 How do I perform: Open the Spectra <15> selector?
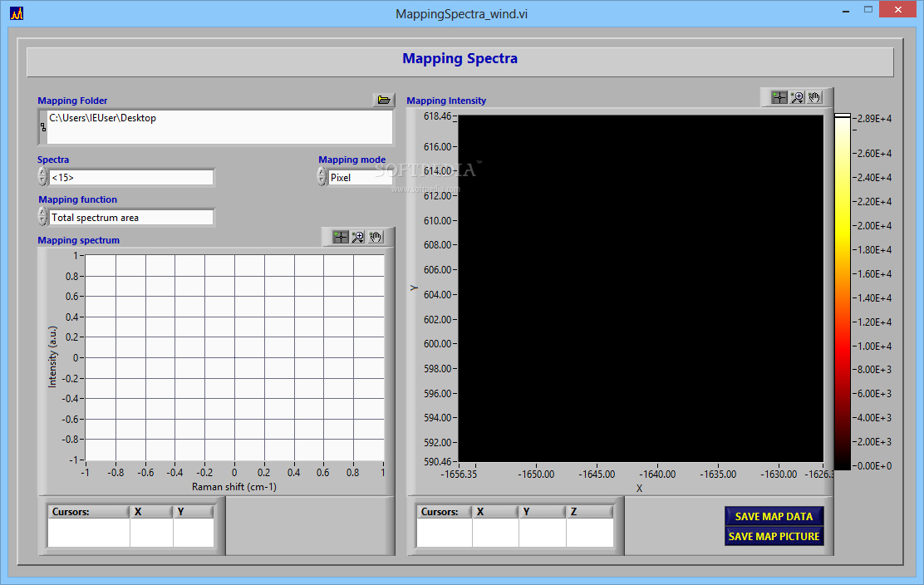click(131, 177)
